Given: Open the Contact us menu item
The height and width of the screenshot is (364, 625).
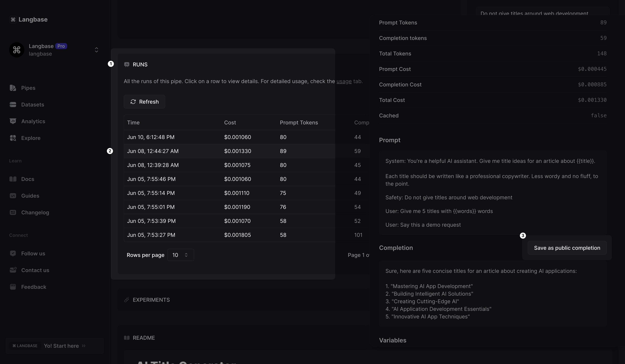Looking at the screenshot, I should [35, 270].
